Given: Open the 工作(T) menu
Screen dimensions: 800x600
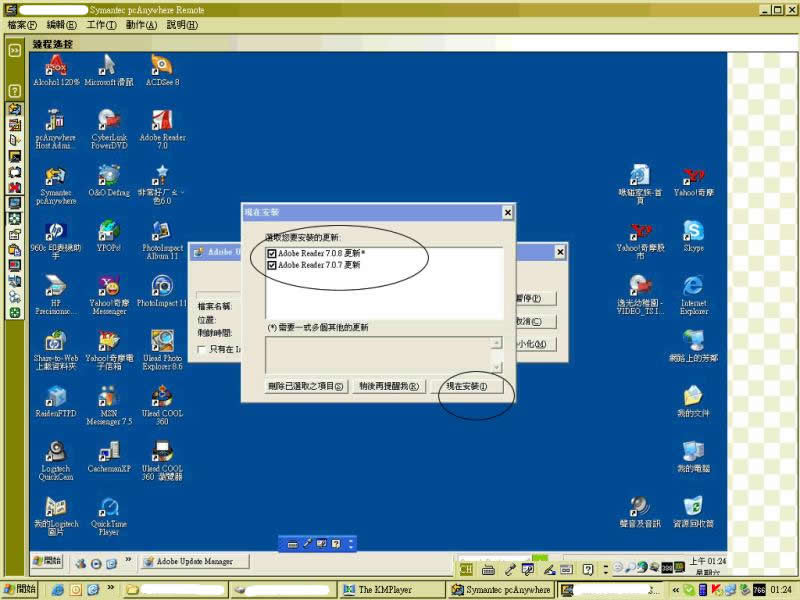Looking at the screenshot, I should coord(101,25).
